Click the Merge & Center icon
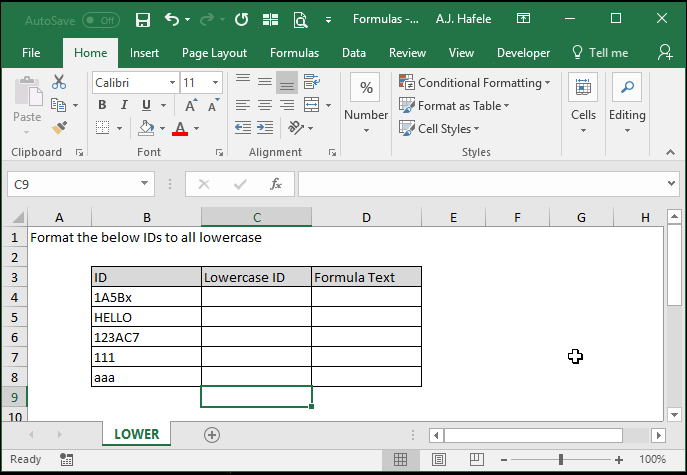 pos(312,105)
